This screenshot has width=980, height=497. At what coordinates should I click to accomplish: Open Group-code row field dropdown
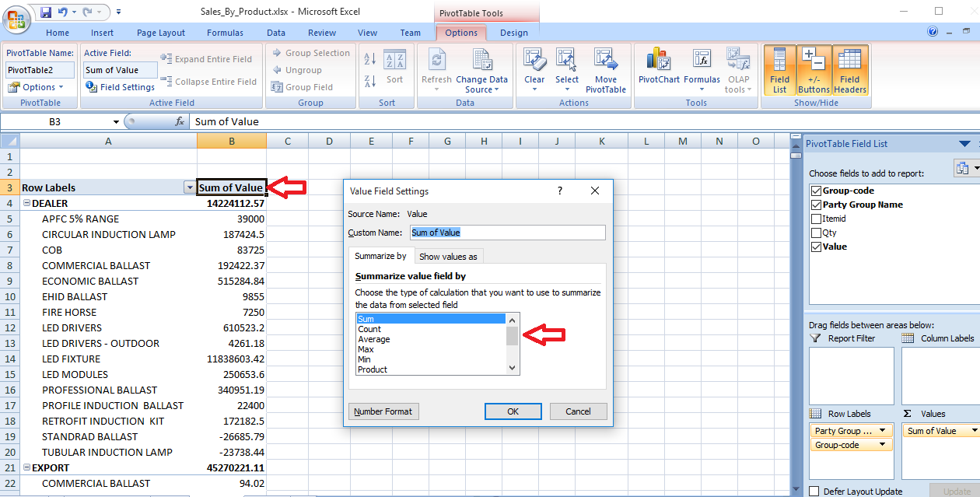(x=884, y=445)
